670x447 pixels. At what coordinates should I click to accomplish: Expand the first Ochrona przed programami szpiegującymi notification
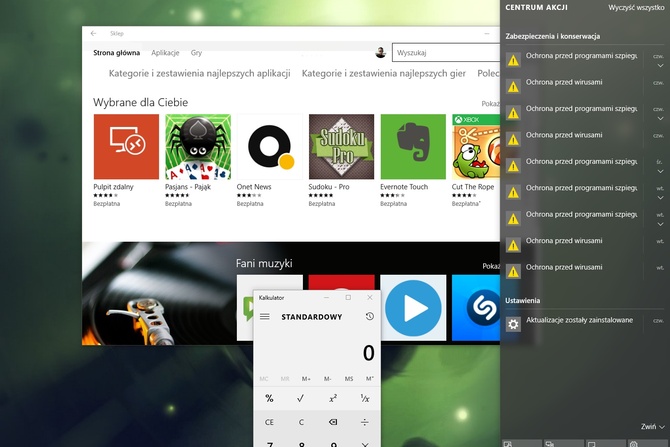[660, 67]
